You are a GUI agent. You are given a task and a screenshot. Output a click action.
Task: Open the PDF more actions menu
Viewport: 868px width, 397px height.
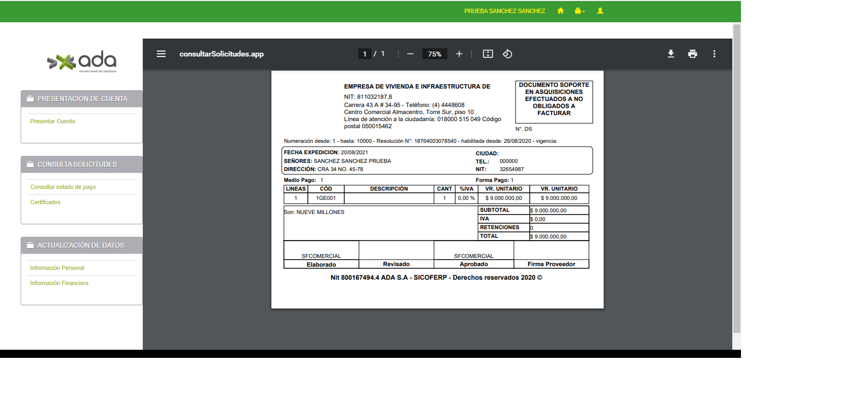click(714, 54)
